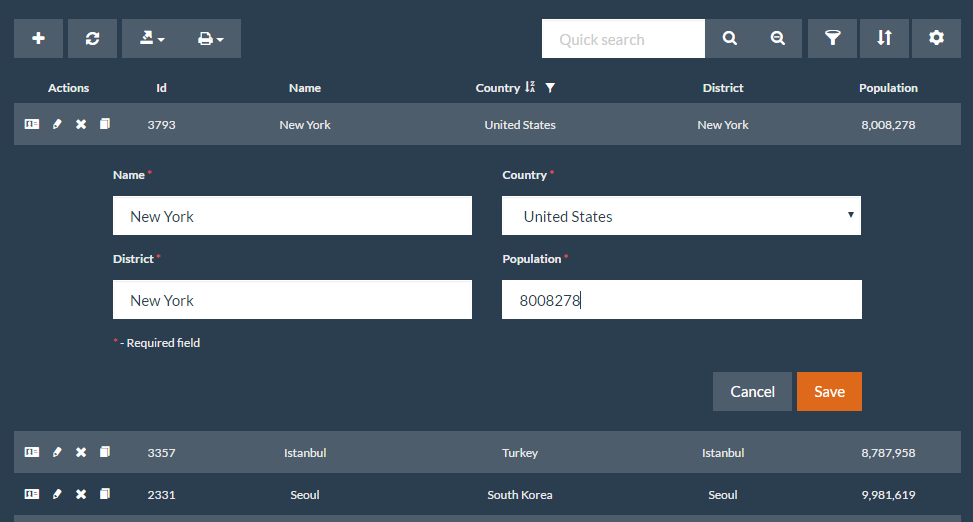Refresh the data grid
Viewport: 973px width, 522px height.
coord(93,38)
